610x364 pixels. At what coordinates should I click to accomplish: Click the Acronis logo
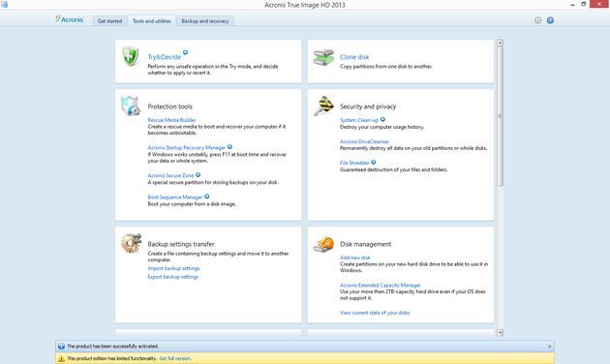[70, 19]
